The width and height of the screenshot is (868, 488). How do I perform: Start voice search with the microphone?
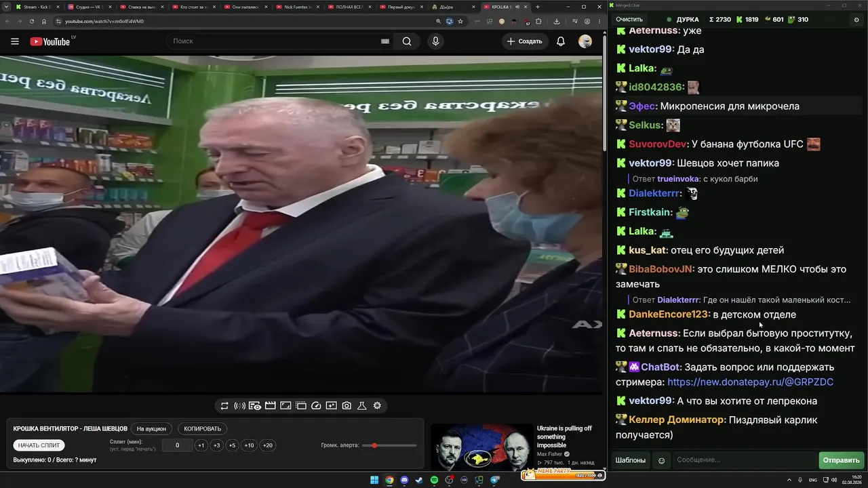435,41
